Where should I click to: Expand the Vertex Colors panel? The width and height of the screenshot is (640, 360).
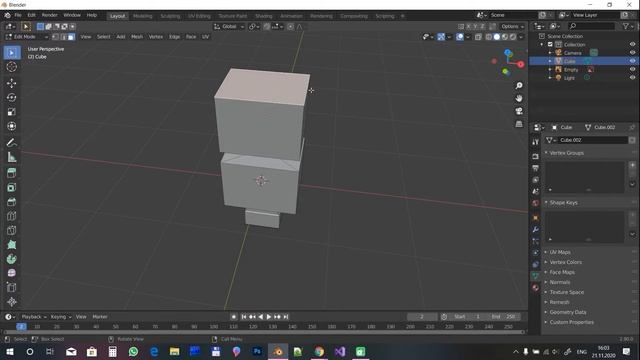[x=565, y=262]
